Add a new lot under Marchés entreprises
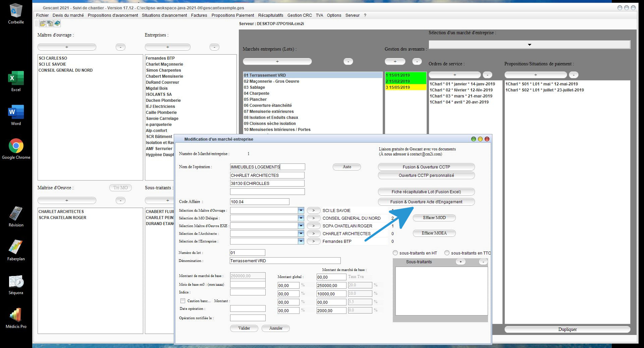 pos(277,61)
